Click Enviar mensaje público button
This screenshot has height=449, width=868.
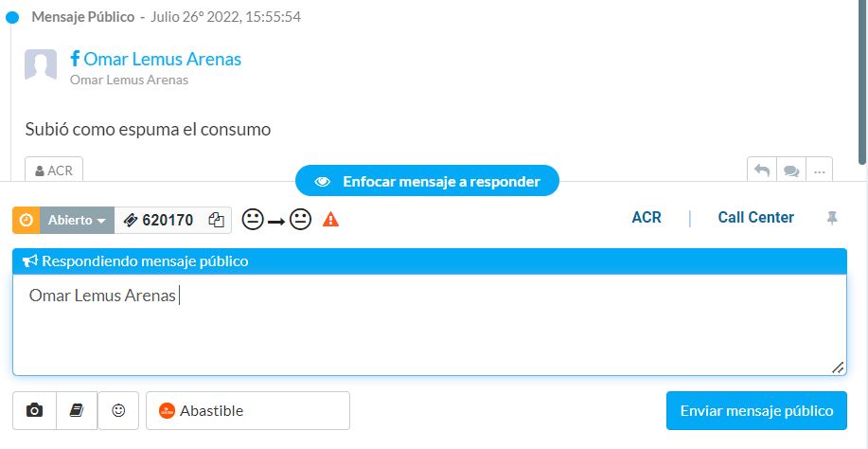[756, 411]
